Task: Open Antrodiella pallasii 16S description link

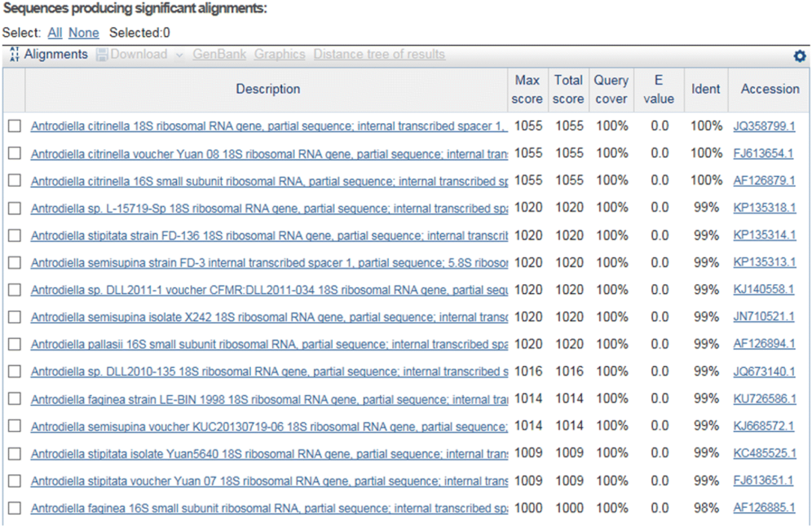Action: pos(269,344)
